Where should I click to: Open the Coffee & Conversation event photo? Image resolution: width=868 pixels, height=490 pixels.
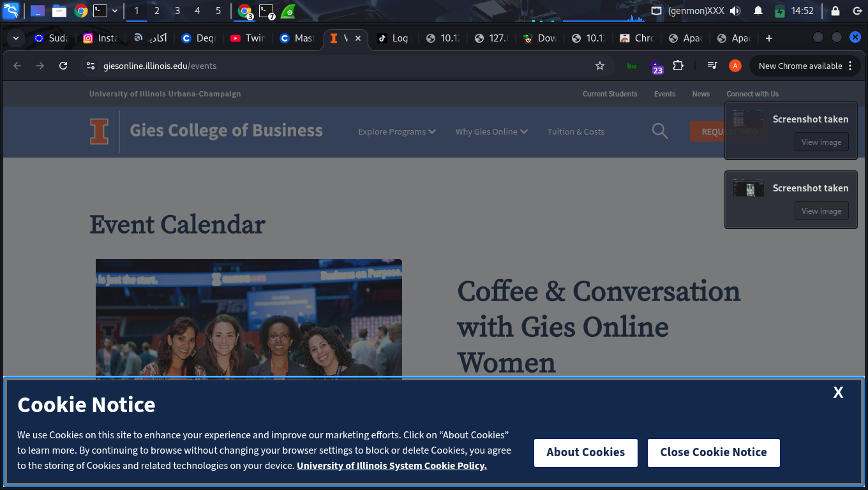click(x=249, y=318)
